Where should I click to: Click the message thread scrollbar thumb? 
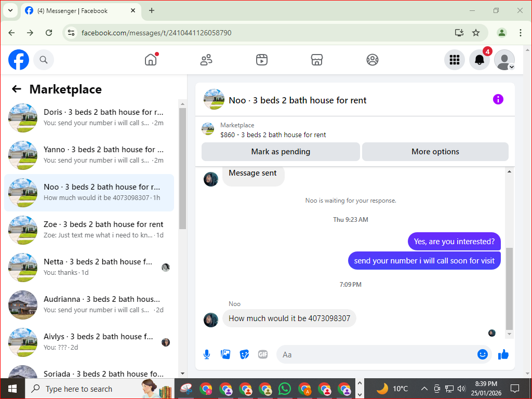[x=509, y=288]
